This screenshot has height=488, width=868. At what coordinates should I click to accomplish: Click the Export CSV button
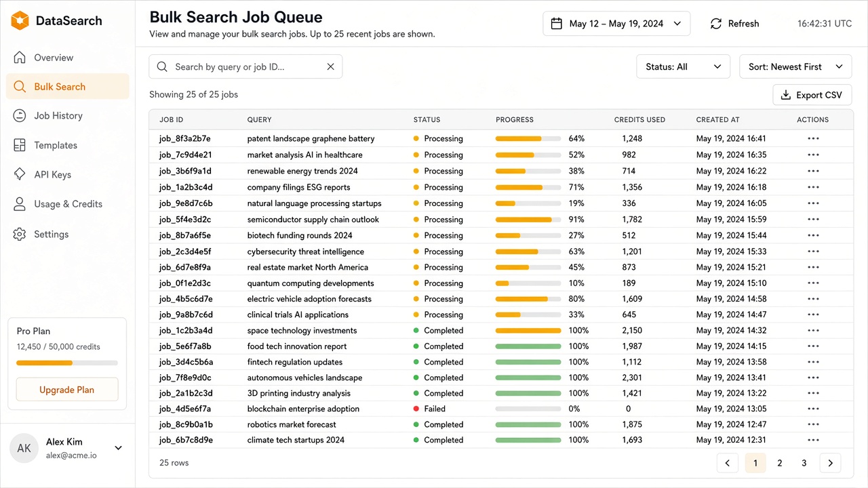(812, 95)
